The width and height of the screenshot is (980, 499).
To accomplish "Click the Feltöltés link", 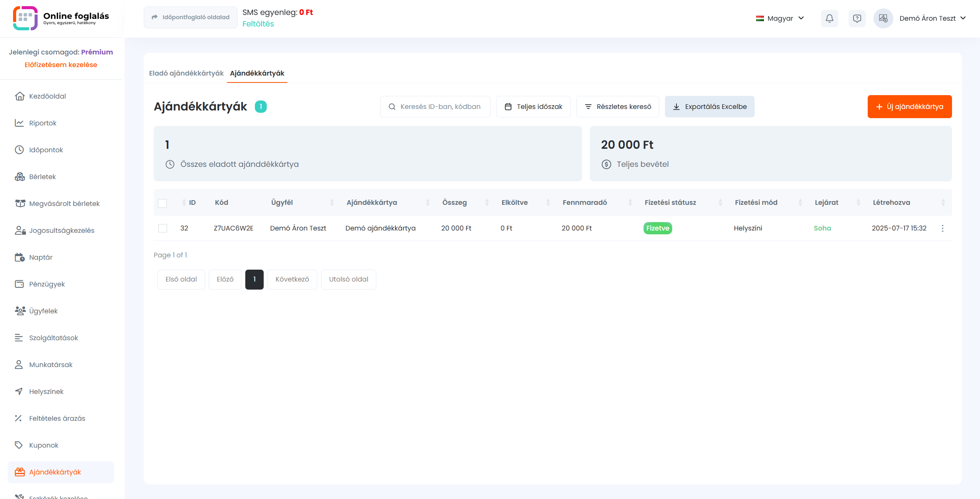I will [258, 24].
